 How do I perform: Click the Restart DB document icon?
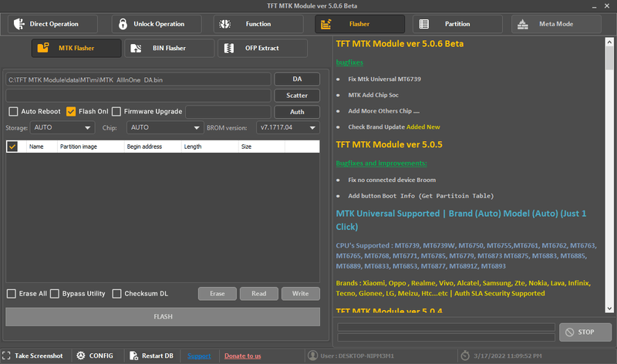(133, 356)
